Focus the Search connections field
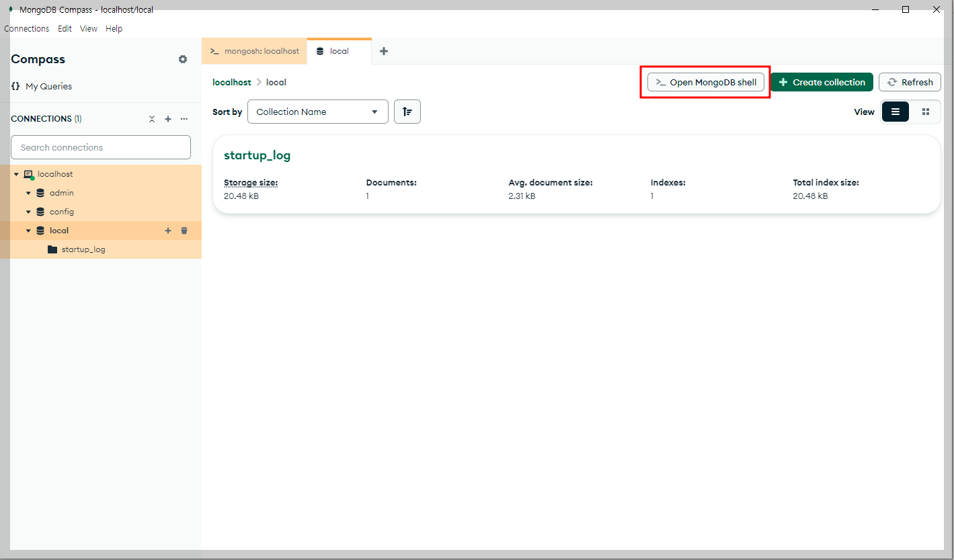Viewport: 954px width, 560px height. (101, 147)
